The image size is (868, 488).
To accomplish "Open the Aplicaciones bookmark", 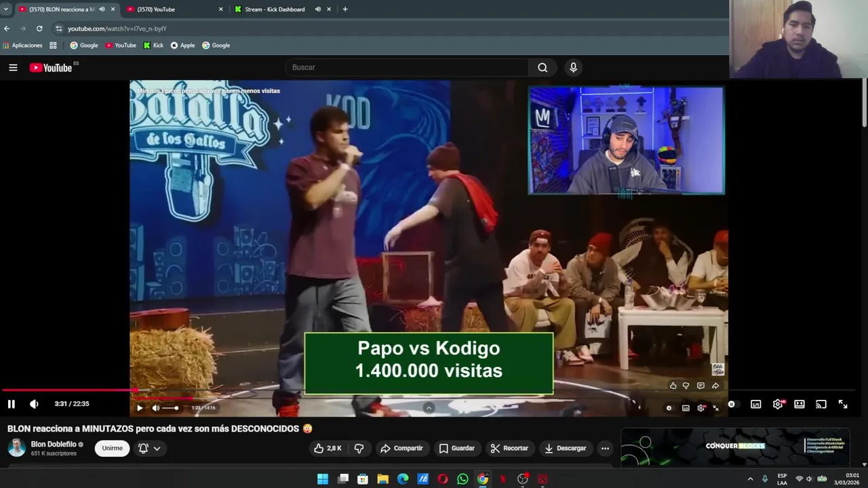I will (x=22, y=45).
